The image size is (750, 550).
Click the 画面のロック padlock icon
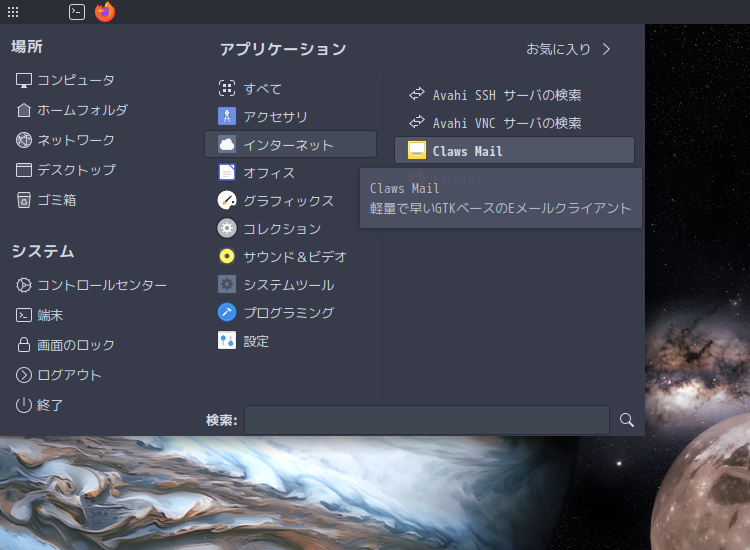click(x=24, y=345)
